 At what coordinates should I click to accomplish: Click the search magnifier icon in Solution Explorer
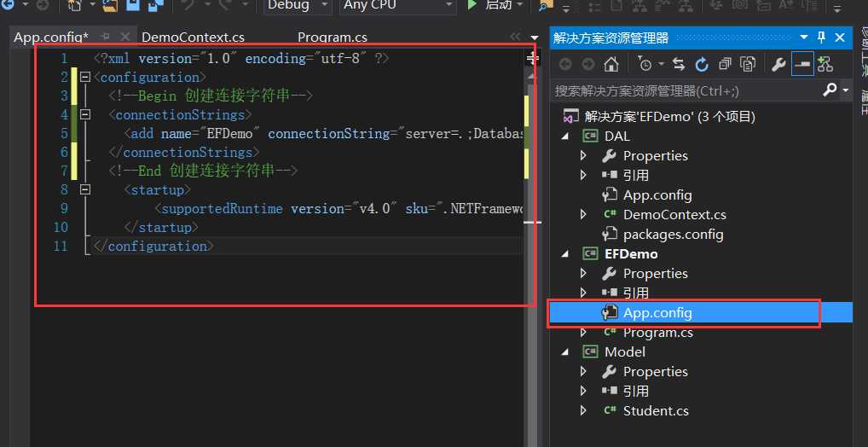[830, 90]
